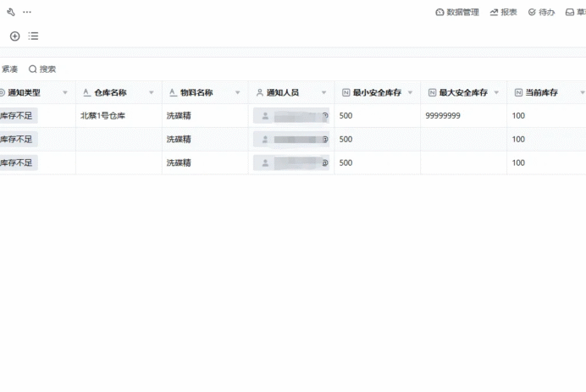Open the 报表 reports menu
The width and height of the screenshot is (586, 392).
[503, 13]
